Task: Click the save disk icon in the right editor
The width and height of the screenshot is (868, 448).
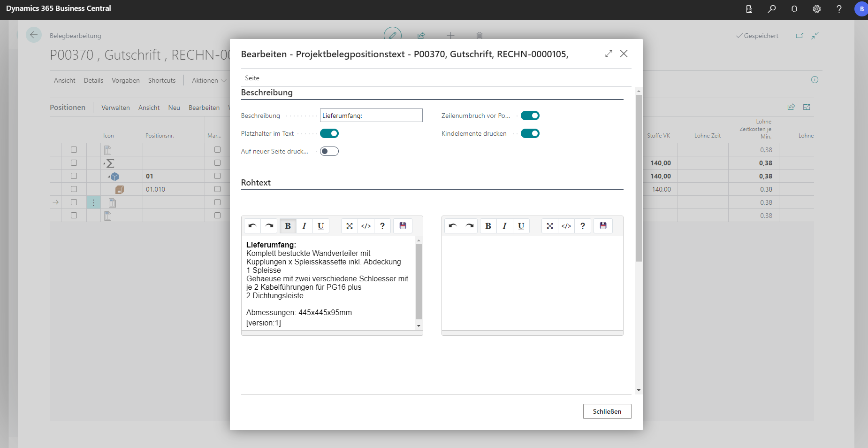Action: pyautogui.click(x=603, y=226)
